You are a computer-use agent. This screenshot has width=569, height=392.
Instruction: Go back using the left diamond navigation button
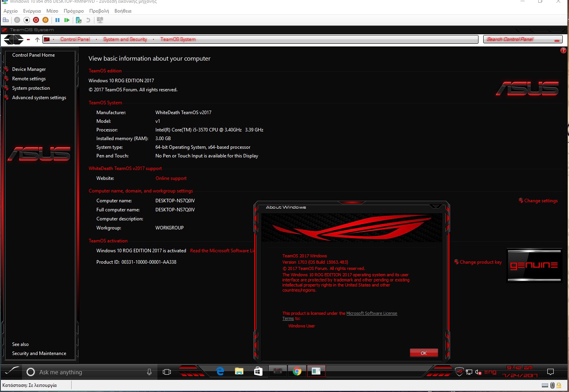[9, 39]
